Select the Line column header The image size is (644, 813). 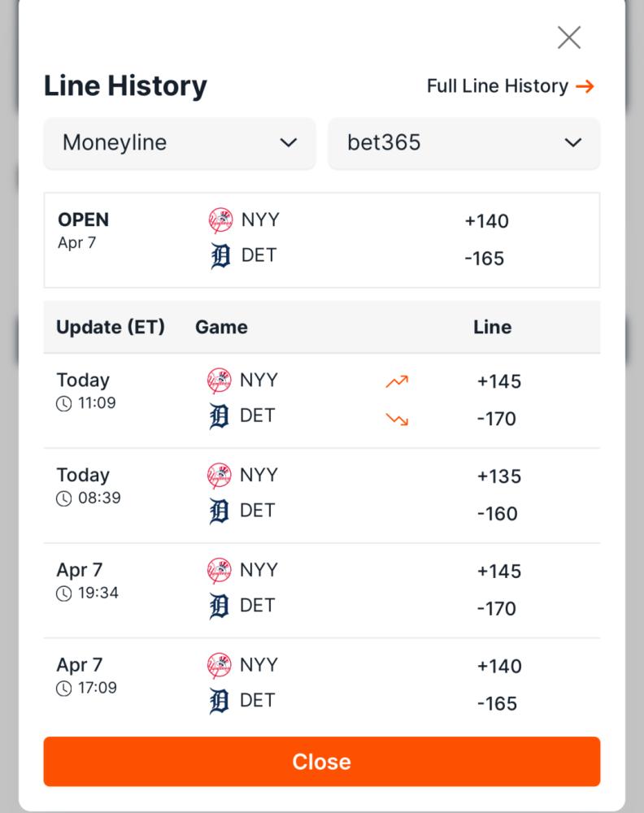pos(492,327)
